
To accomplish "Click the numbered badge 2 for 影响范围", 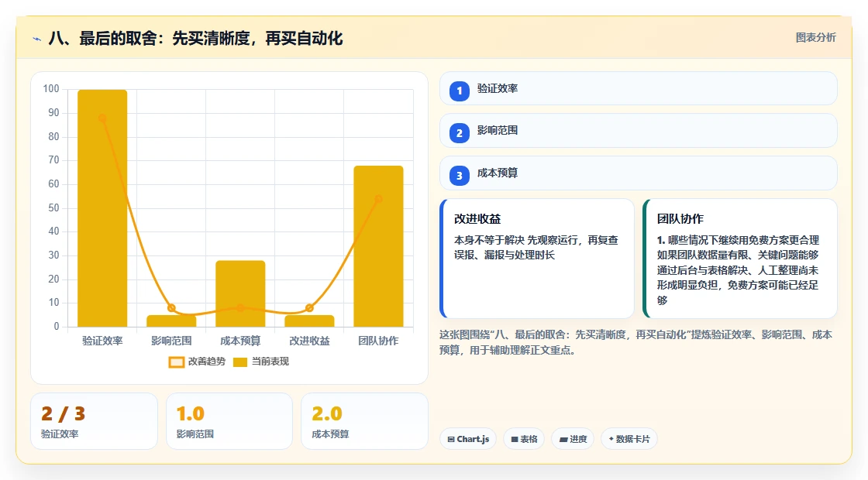I will [x=459, y=133].
